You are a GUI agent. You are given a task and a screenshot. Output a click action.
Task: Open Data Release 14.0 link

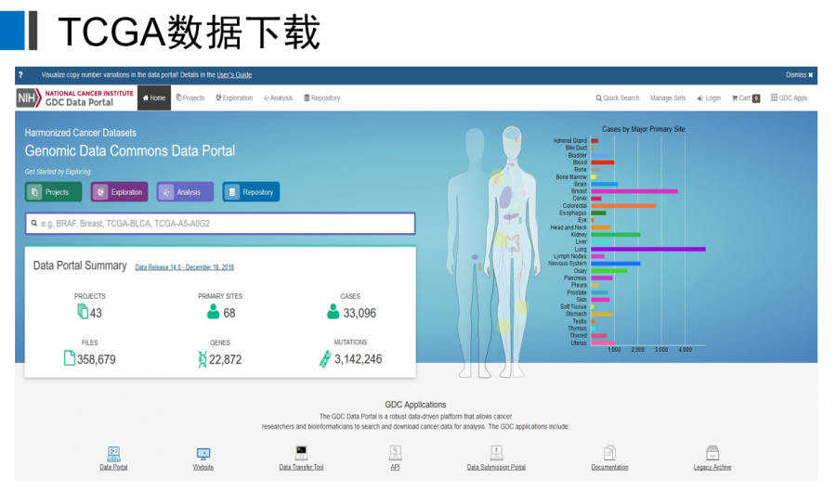point(185,267)
